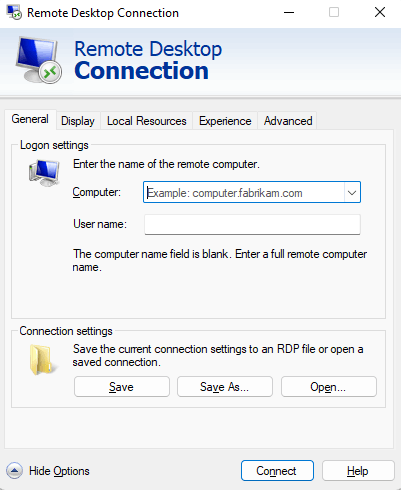
Task: Click the 'User name:' field label
Action: (x=100, y=224)
